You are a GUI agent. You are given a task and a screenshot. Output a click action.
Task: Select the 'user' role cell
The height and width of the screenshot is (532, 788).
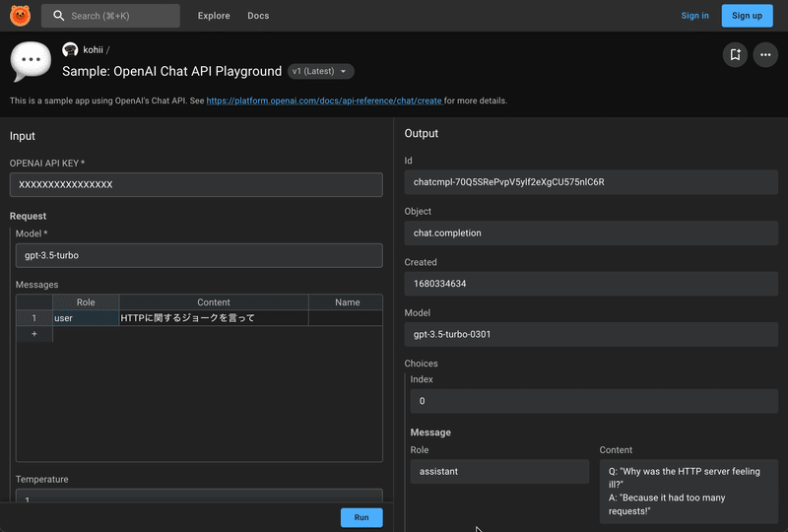(x=86, y=318)
